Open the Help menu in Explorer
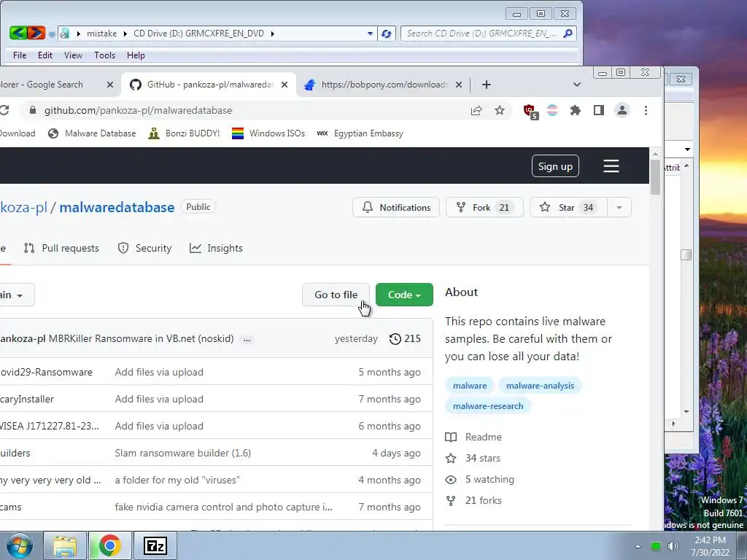This screenshot has width=747, height=560. [x=136, y=55]
